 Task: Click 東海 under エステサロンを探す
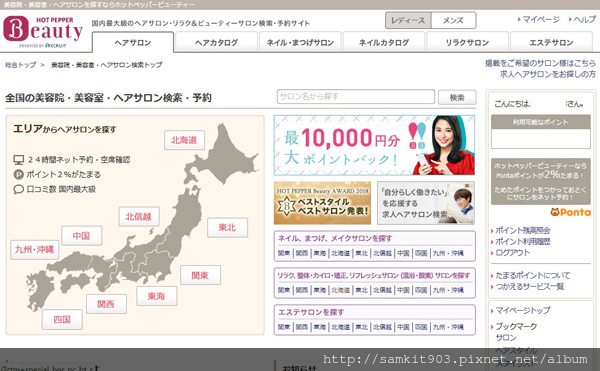320,327
